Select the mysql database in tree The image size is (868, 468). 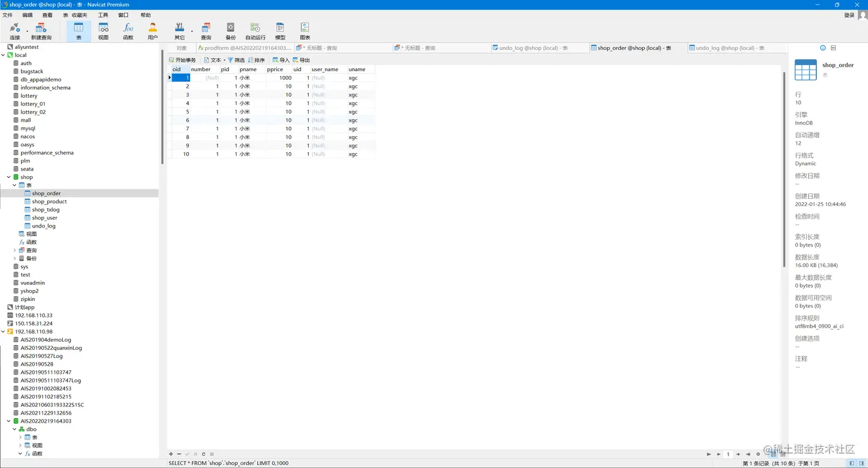point(28,128)
